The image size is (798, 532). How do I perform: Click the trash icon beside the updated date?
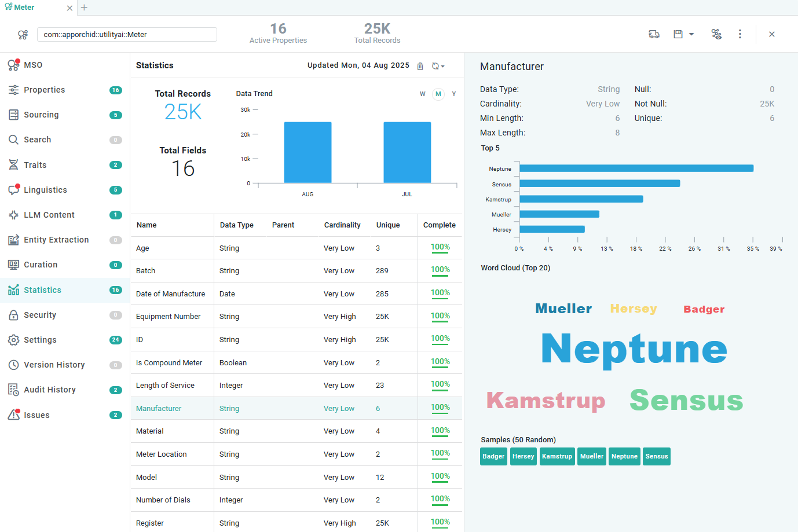click(x=420, y=66)
